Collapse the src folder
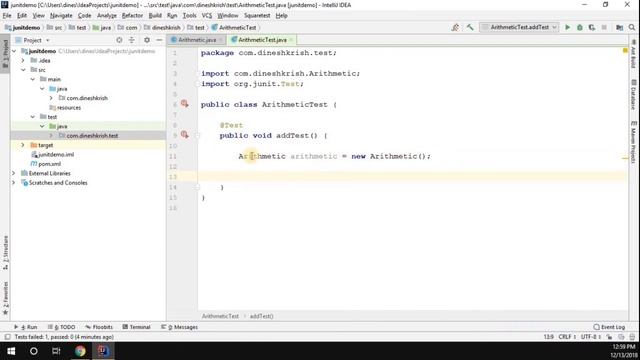The height and width of the screenshot is (360, 640). (23, 70)
